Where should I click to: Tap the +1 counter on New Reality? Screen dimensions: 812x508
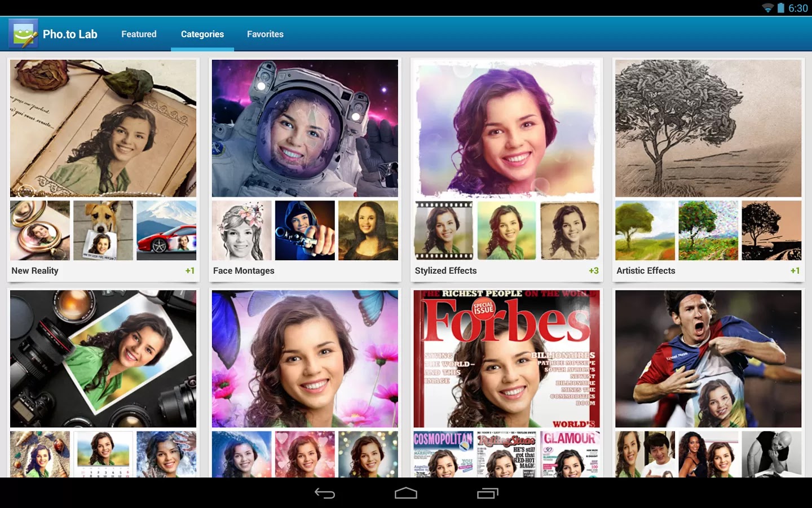pyautogui.click(x=190, y=270)
